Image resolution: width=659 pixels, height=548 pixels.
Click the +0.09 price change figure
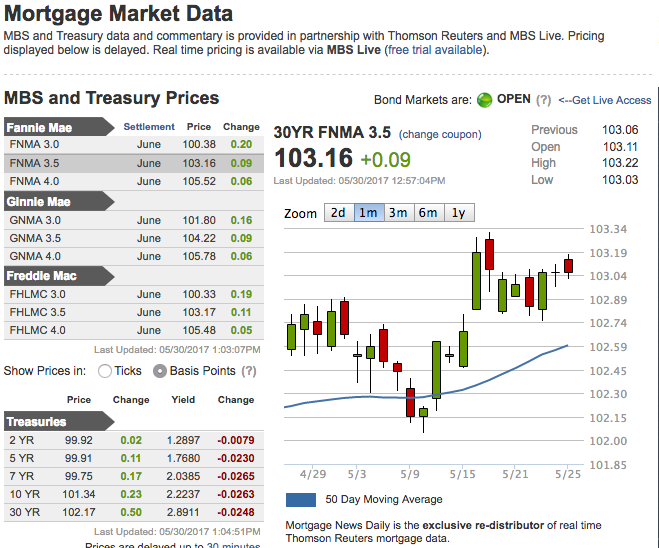[385, 160]
